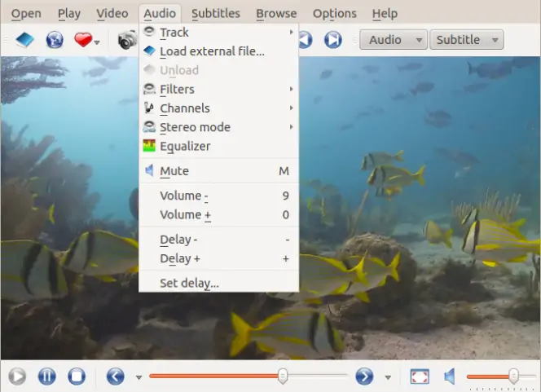Image resolution: width=541 pixels, height=392 pixels.
Task: Close the Audio menu via its title
Action: (160, 14)
